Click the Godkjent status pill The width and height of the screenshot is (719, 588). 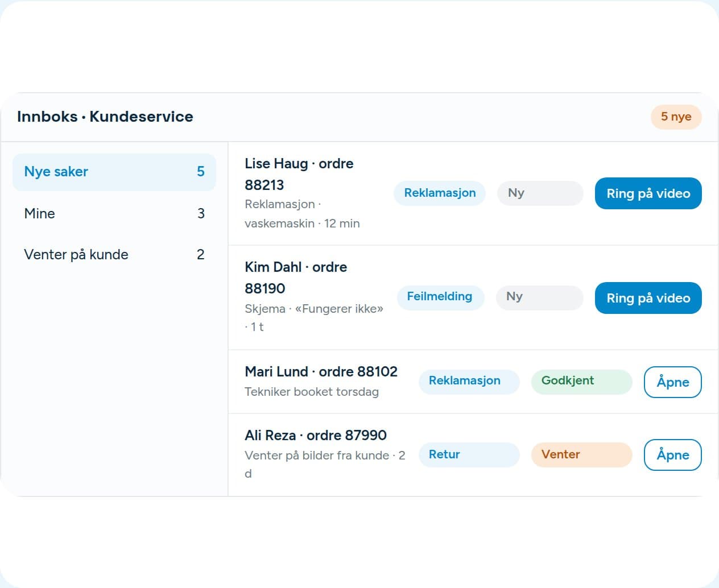[581, 381]
